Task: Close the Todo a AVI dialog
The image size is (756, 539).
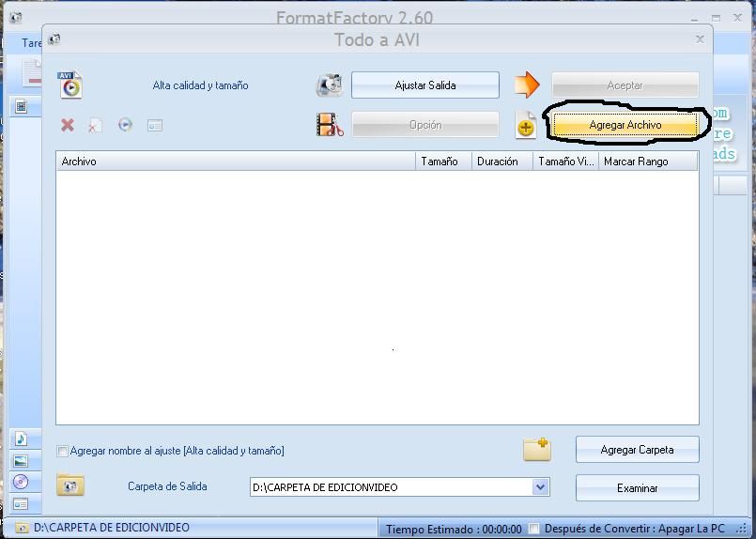Action: point(700,39)
